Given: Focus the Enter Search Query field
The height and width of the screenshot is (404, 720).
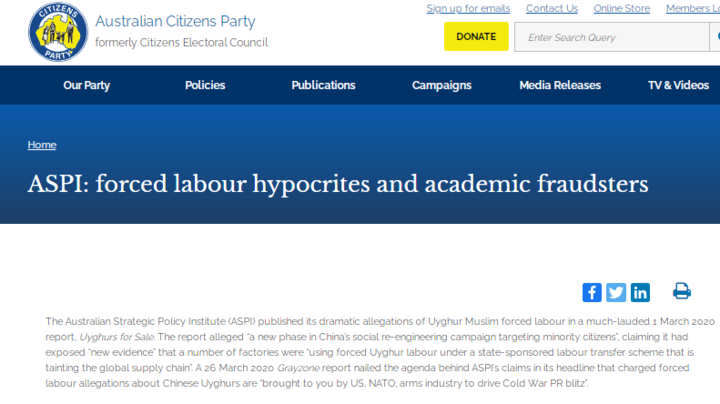Looking at the screenshot, I should tap(612, 37).
